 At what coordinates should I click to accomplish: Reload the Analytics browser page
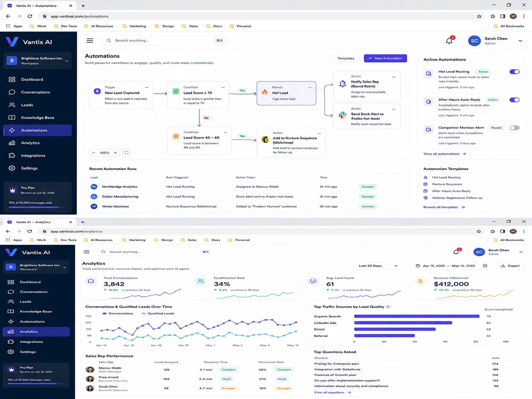click(x=30, y=231)
